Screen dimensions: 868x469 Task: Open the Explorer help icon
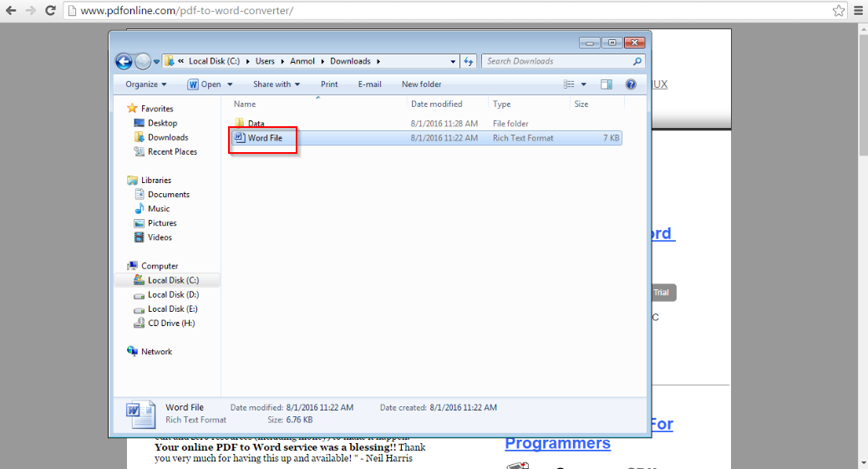[x=631, y=84]
